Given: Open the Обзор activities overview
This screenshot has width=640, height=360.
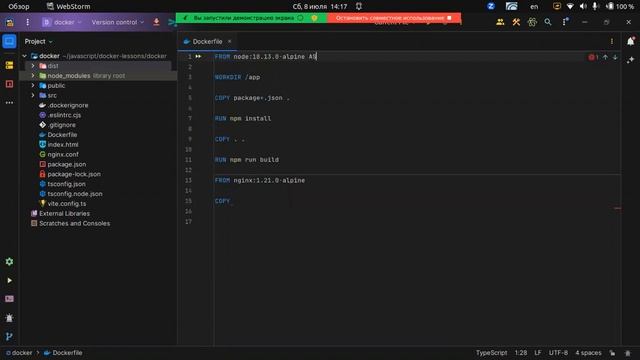Looking at the screenshot, I should pyautogui.click(x=19, y=7).
